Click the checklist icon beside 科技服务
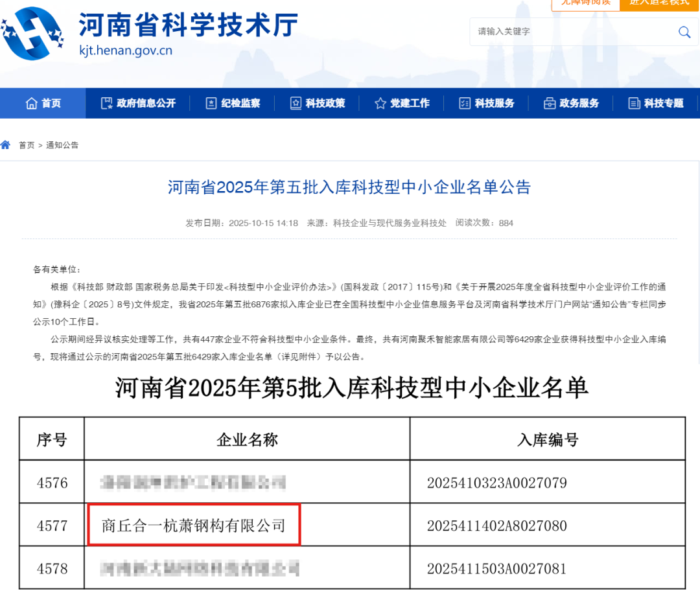This screenshot has height=600, width=700. tap(465, 103)
